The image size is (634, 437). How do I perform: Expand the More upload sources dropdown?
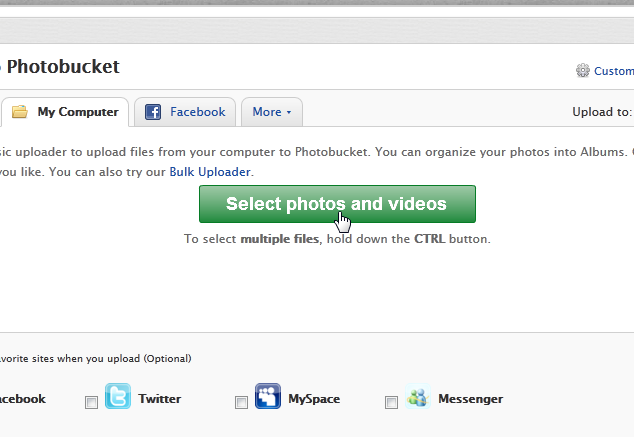point(272,112)
